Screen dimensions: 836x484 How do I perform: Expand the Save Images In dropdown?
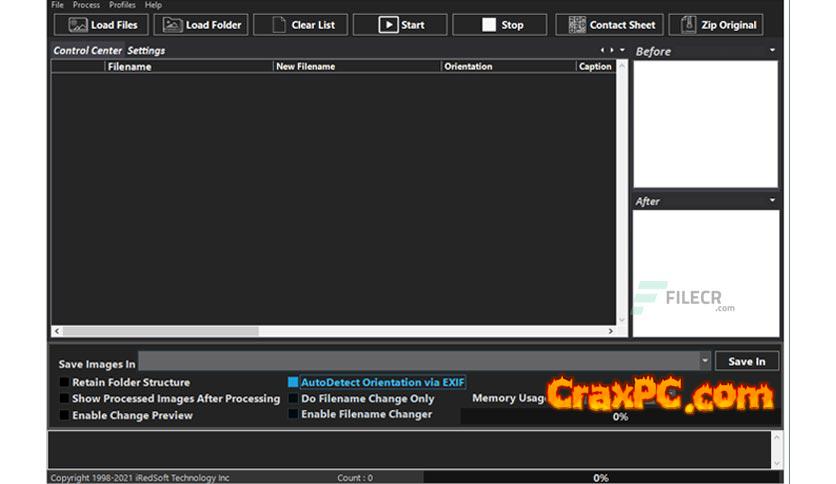pos(705,361)
